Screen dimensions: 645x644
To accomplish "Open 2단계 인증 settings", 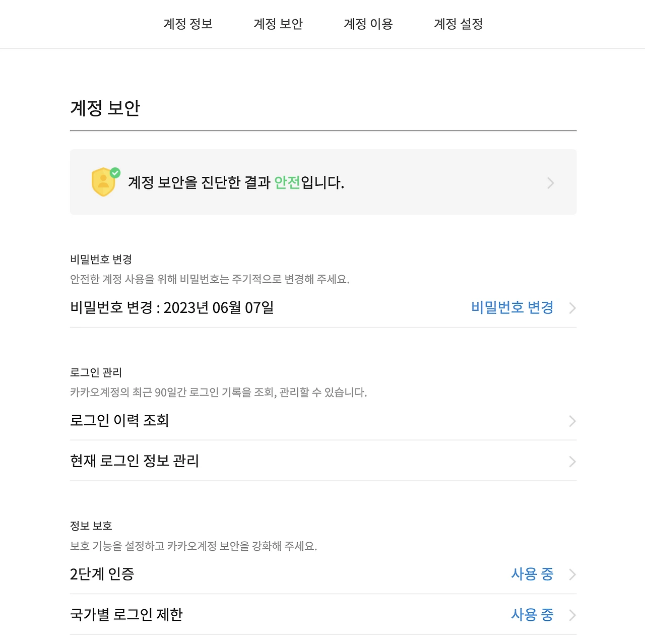I will coord(102,574).
